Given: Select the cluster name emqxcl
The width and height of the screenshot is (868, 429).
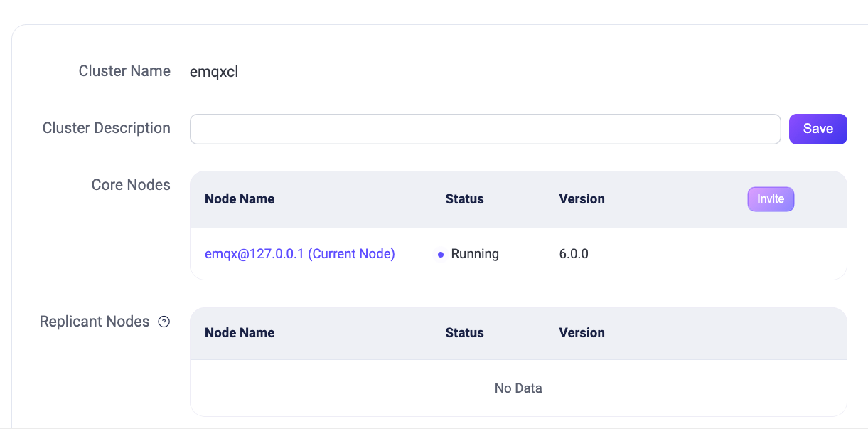Looking at the screenshot, I should pos(214,71).
